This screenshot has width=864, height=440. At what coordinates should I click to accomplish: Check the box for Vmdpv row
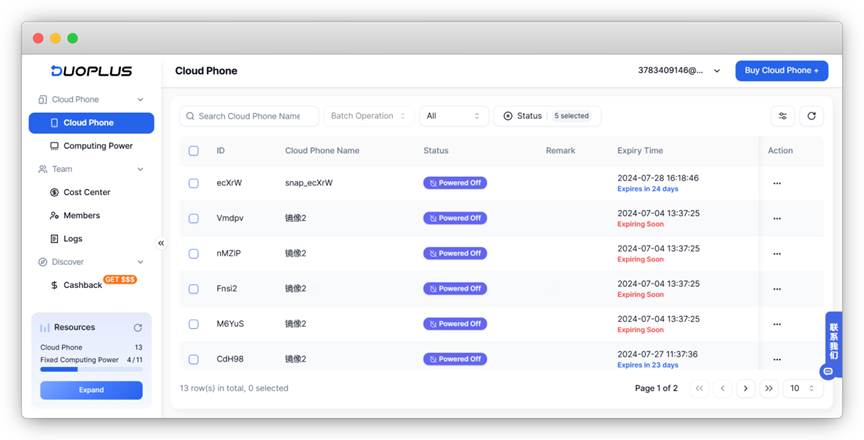[194, 218]
